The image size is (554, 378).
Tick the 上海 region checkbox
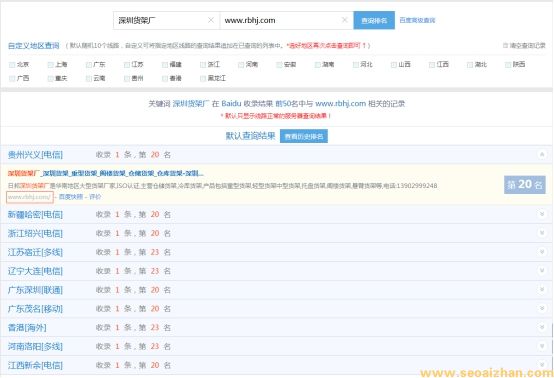[x=50, y=65]
